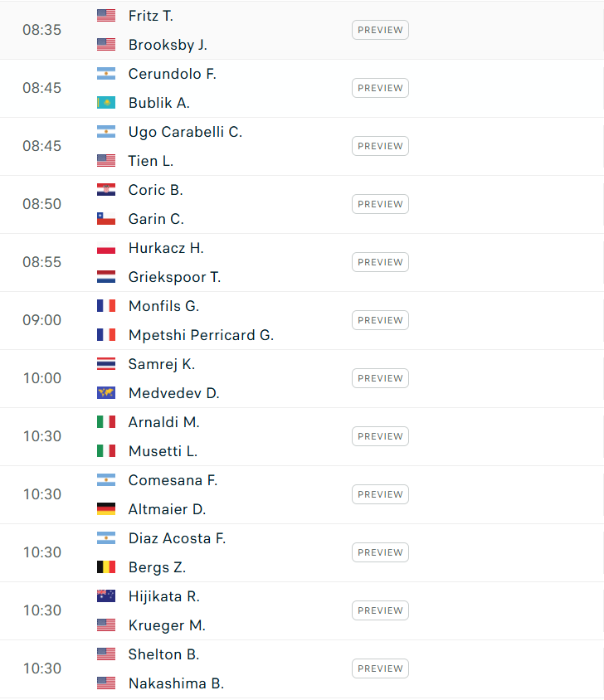Open player Diaz Acosta F.

[177, 538]
